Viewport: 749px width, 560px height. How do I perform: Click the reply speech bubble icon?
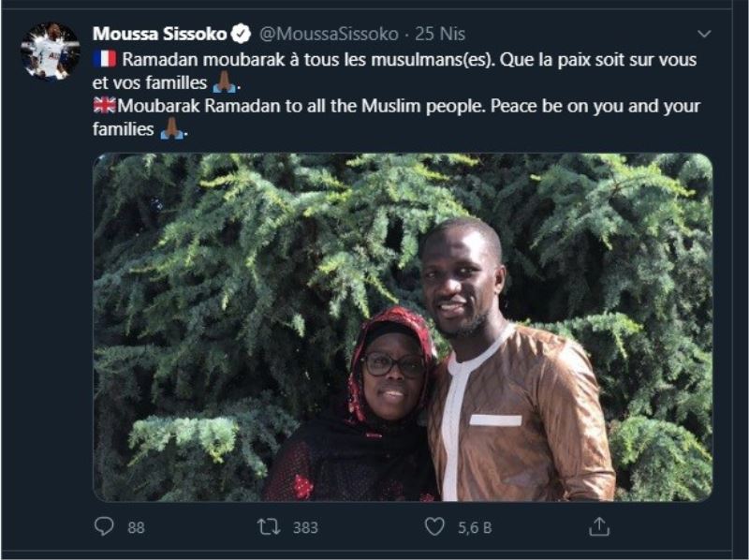(104, 526)
